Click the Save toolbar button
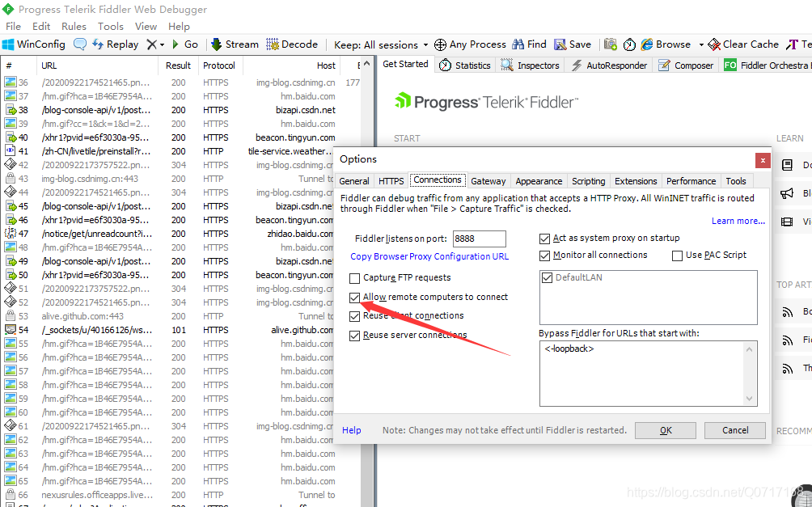The image size is (812, 507). (573, 44)
